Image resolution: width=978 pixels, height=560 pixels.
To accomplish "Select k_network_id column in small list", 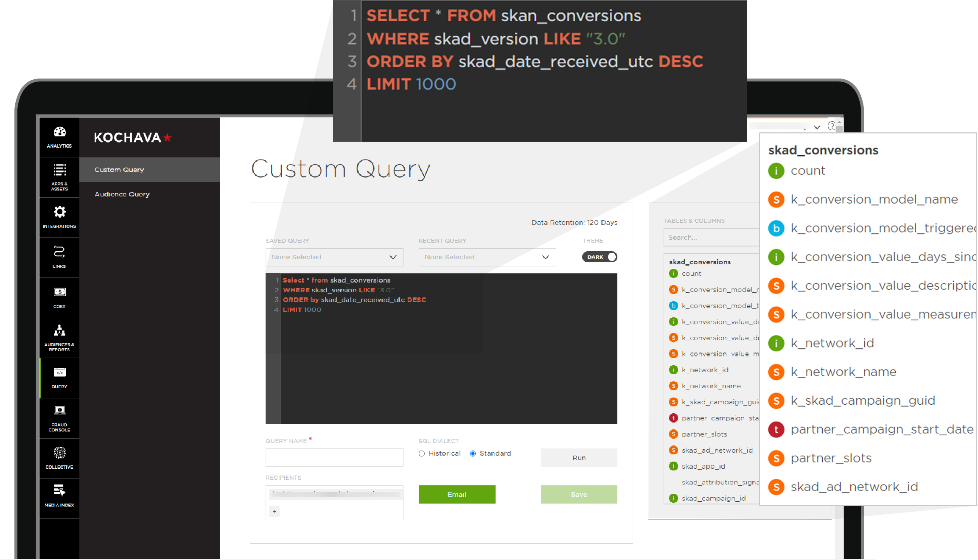I will pyautogui.click(x=705, y=370).
